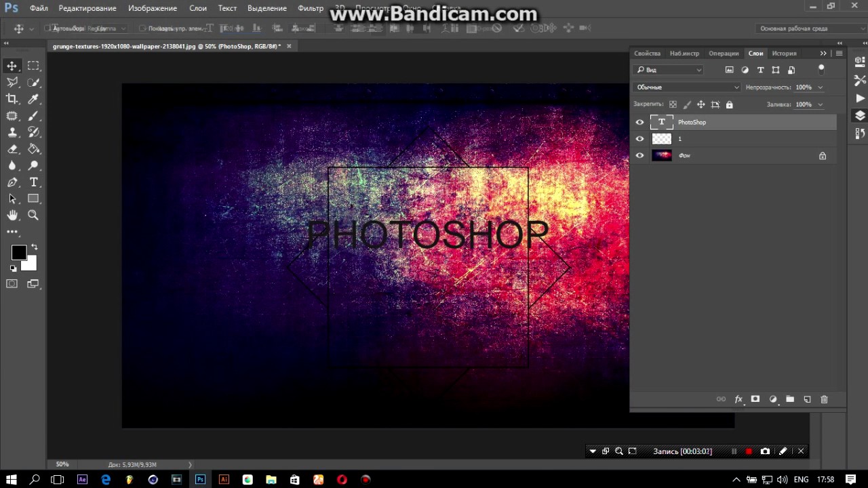Toggle lock transparent pixels
This screenshot has height=488, width=868.
pyautogui.click(x=673, y=104)
